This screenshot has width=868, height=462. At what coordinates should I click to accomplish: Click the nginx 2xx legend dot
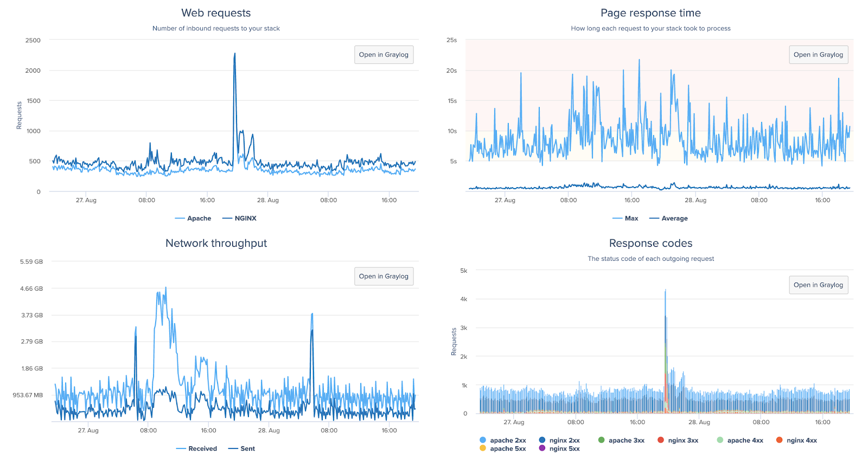click(x=542, y=440)
